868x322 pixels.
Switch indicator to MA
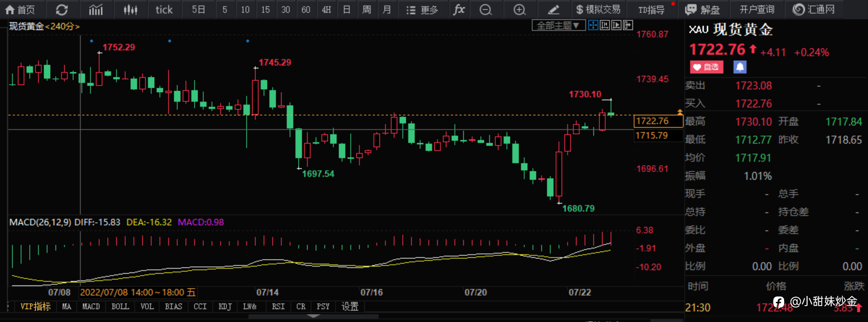tap(67, 307)
